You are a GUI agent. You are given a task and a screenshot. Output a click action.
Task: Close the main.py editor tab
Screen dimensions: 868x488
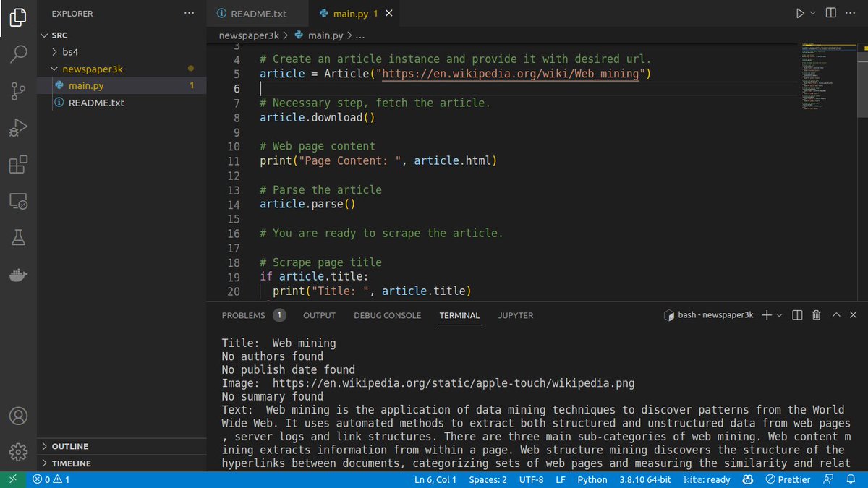[390, 14]
